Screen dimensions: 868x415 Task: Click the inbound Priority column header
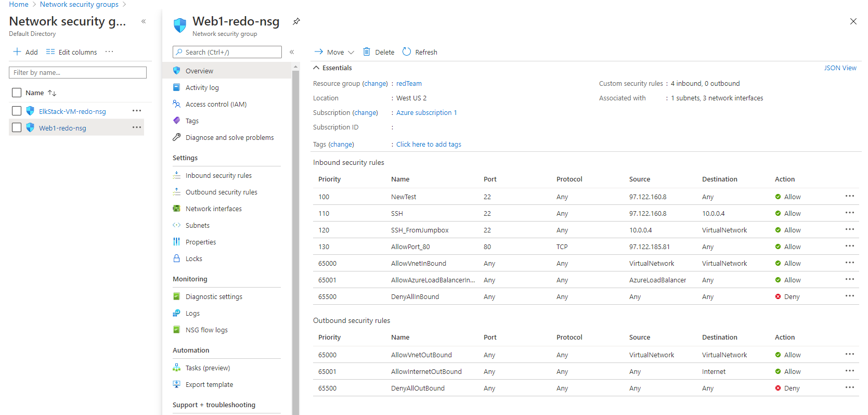pos(329,179)
